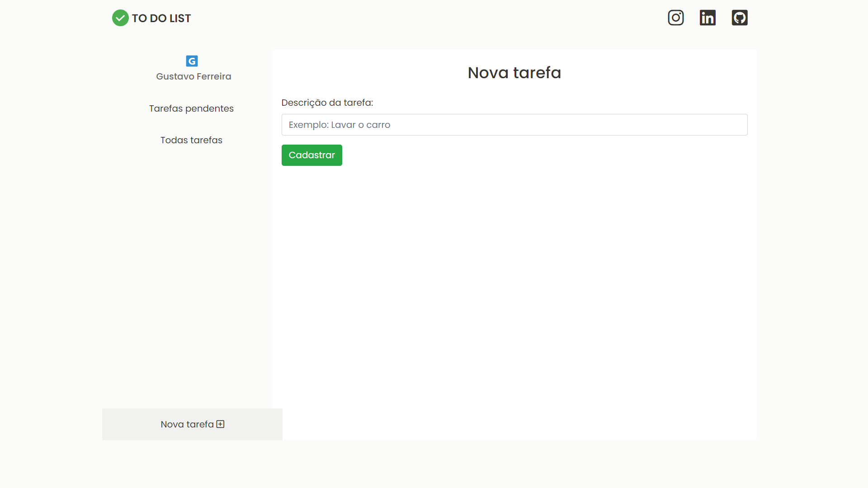This screenshot has height=488, width=868.
Task: Open the LinkedIn icon in header
Action: (x=708, y=18)
